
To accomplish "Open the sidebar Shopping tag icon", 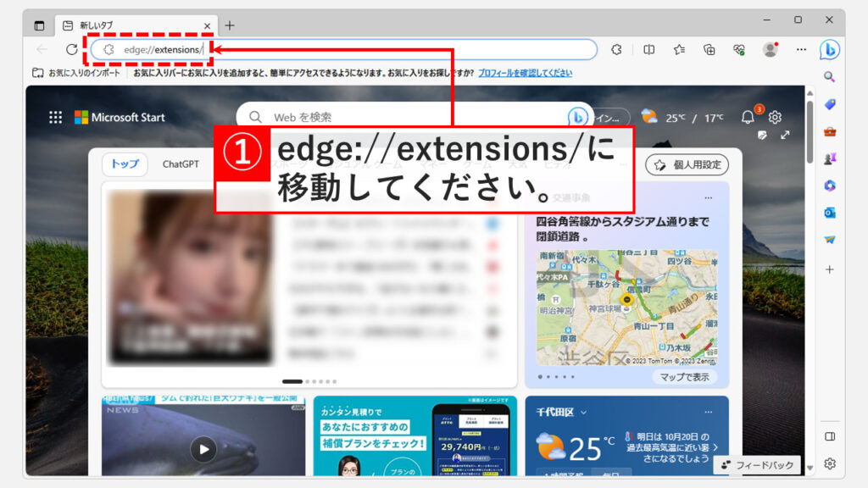I will [829, 104].
